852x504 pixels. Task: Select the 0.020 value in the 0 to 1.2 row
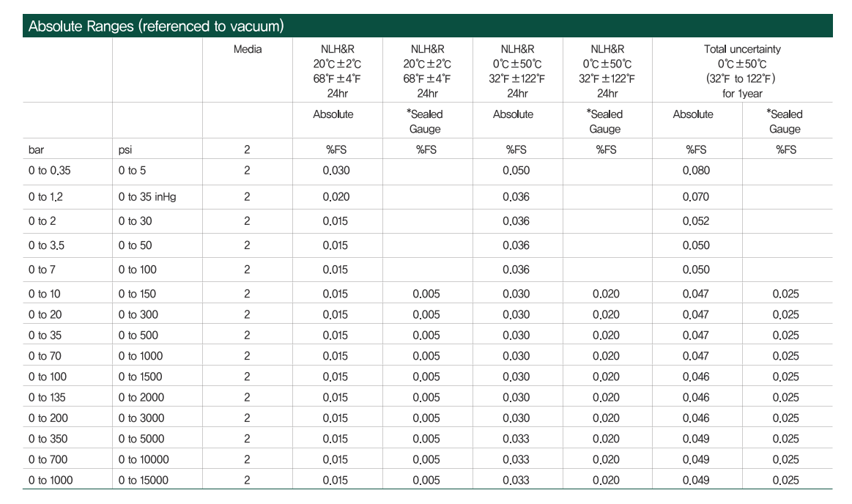point(336,197)
